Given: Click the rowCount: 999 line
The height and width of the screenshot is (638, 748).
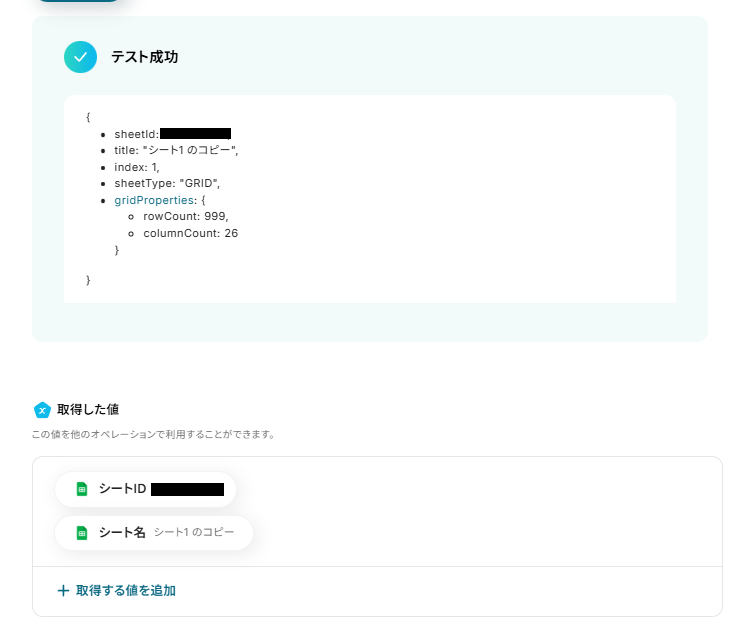Looking at the screenshot, I should 186,216.
